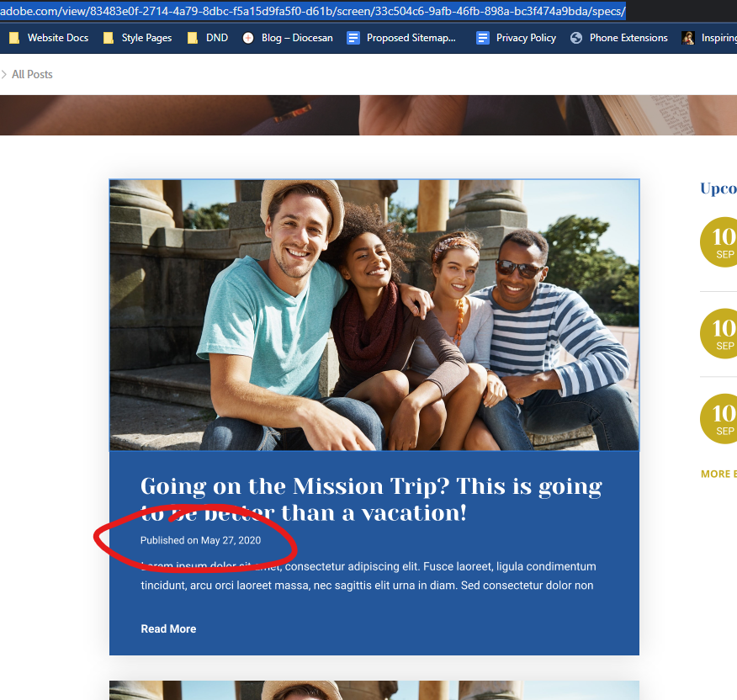Open the Website Docs bookmark folder
The image size is (737, 700).
tap(49, 38)
